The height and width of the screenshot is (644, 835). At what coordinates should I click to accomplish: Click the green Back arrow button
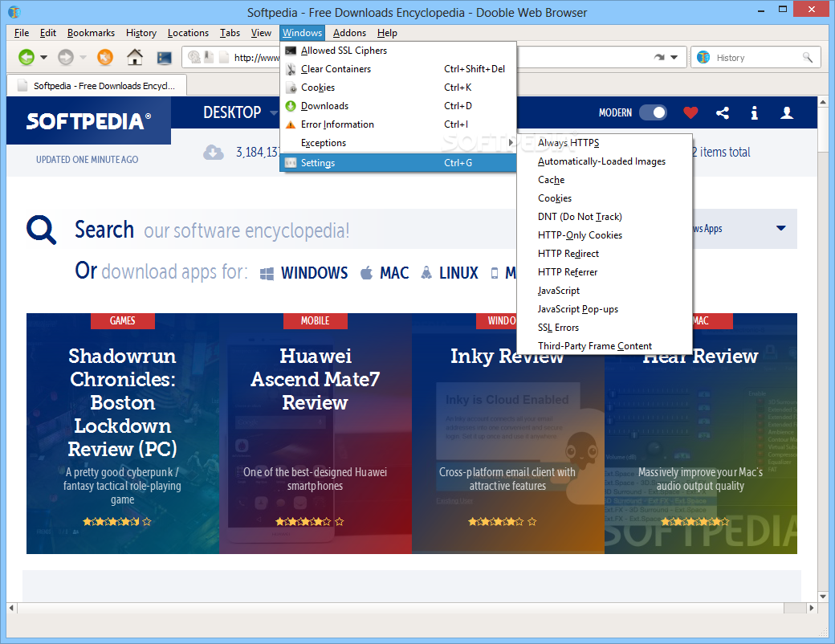pyautogui.click(x=26, y=57)
